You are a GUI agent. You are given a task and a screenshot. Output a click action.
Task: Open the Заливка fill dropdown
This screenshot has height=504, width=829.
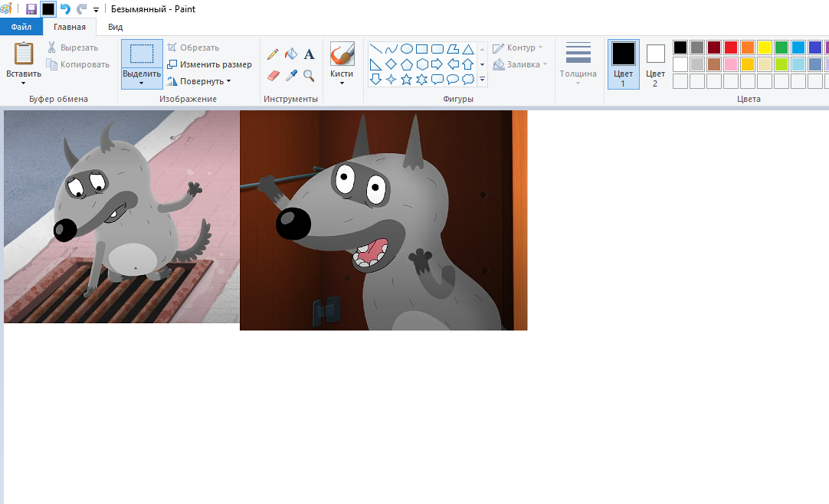coord(519,64)
